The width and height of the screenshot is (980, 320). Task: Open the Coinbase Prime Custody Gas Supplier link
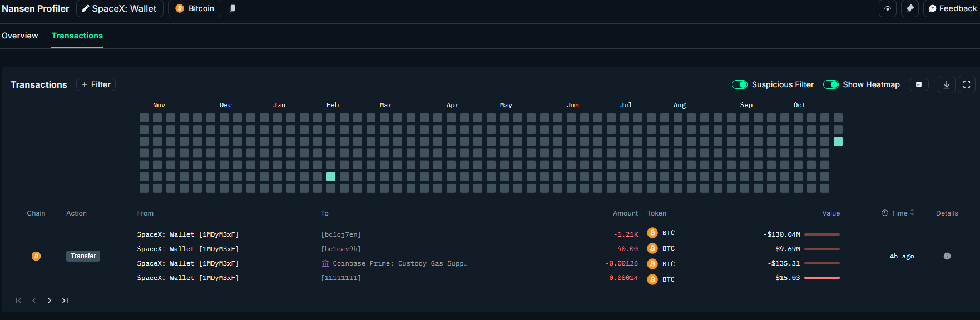399,263
